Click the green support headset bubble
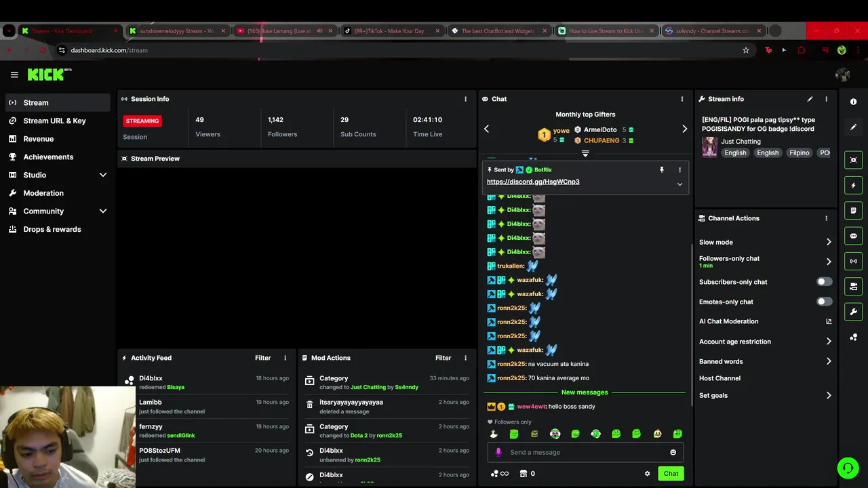Image resolution: width=868 pixels, height=488 pixels. click(x=847, y=468)
